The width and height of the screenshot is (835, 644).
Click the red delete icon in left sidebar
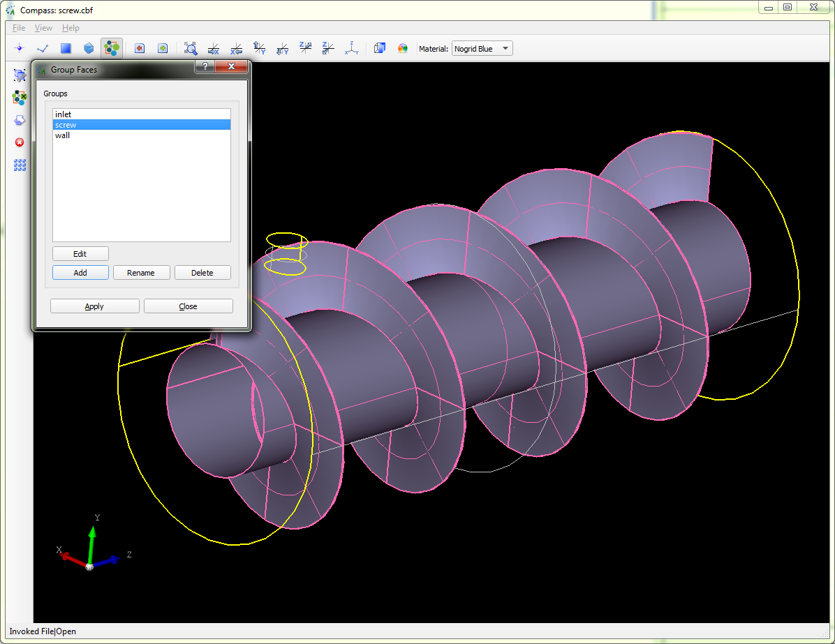pyautogui.click(x=20, y=142)
